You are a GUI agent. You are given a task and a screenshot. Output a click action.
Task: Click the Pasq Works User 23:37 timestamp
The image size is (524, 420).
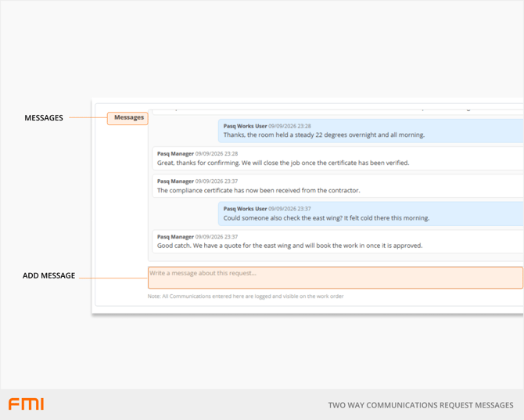tap(289, 209)
